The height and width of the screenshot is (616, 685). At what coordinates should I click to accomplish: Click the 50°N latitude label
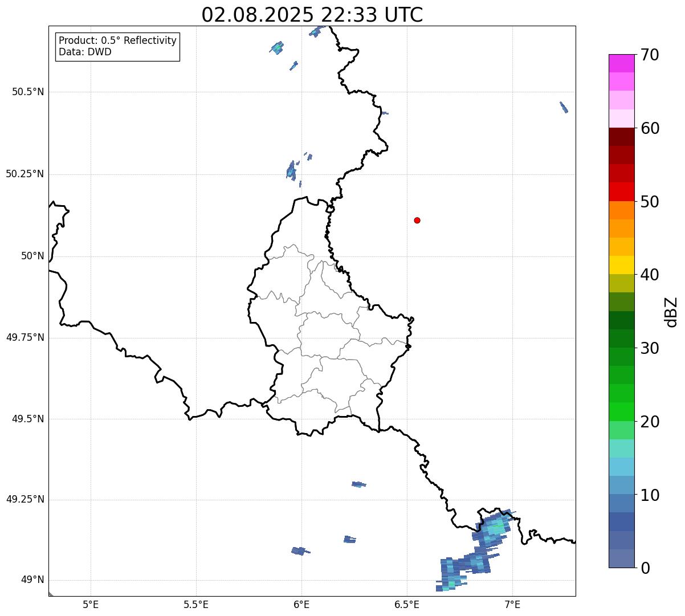click(x=32, y=256)
